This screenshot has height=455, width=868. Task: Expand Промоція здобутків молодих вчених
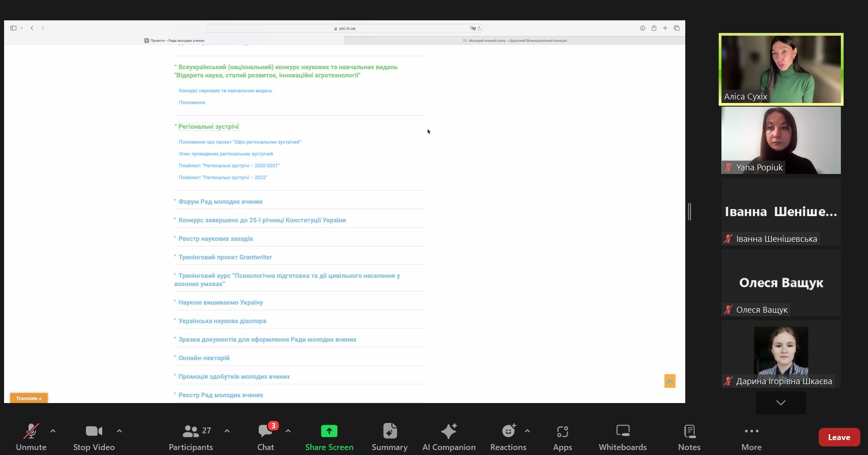(234, 376)
